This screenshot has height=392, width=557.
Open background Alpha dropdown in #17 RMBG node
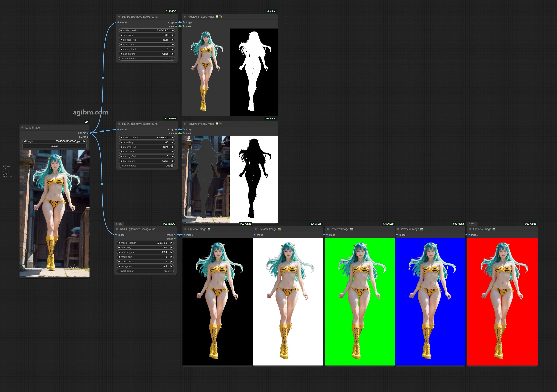147,161
